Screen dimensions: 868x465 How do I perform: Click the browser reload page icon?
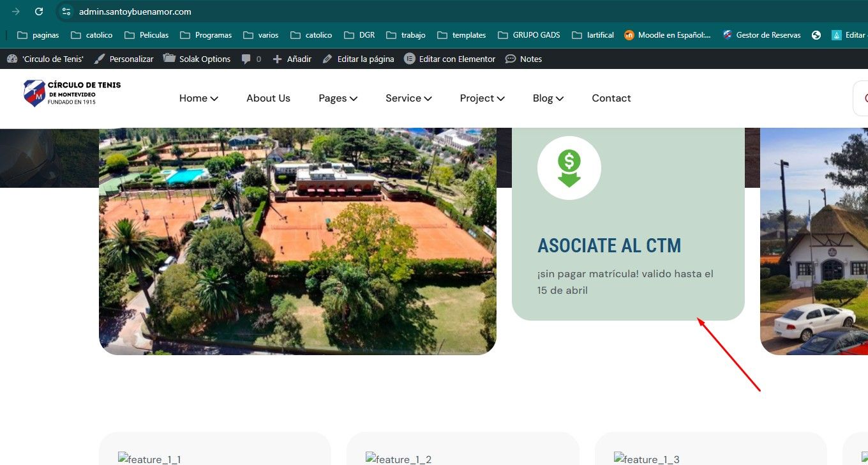tap(39, 11)
